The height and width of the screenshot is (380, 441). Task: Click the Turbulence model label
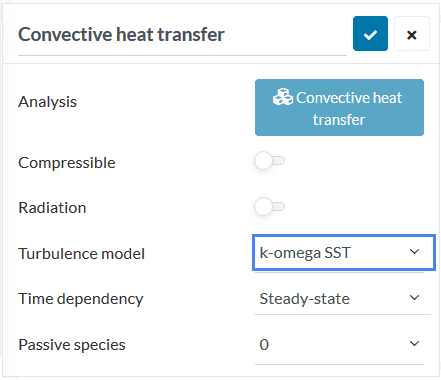tap(81, 254)
